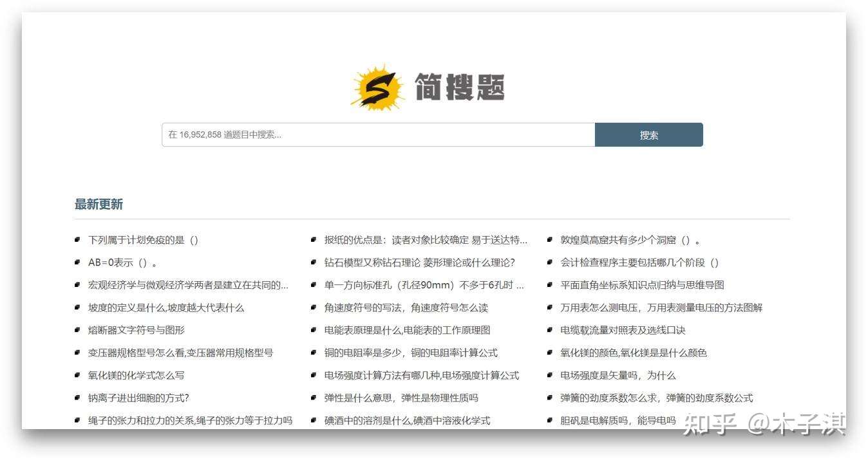Open the 氧化镁的化学式怎么写 question
This screenshot has height=460, width=868.
tap(136, 375)
